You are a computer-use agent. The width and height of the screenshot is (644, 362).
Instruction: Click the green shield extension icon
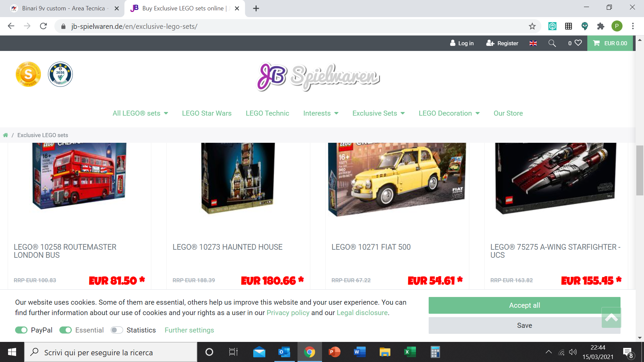pos(585,26)
